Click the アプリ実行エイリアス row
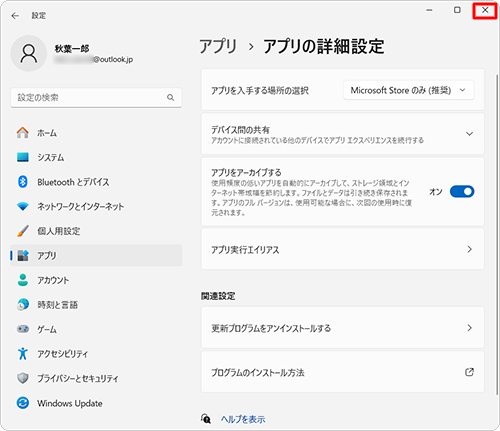The image size is (500, 431). [x=343, y=249]
